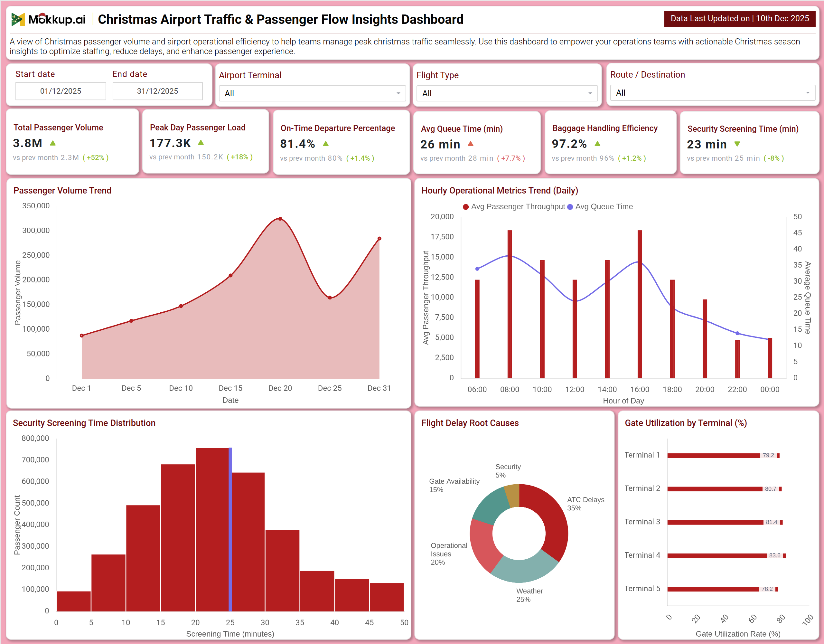824x644 pixels.
Task: Click the (+52%) change value
Action: click(96, 158)
